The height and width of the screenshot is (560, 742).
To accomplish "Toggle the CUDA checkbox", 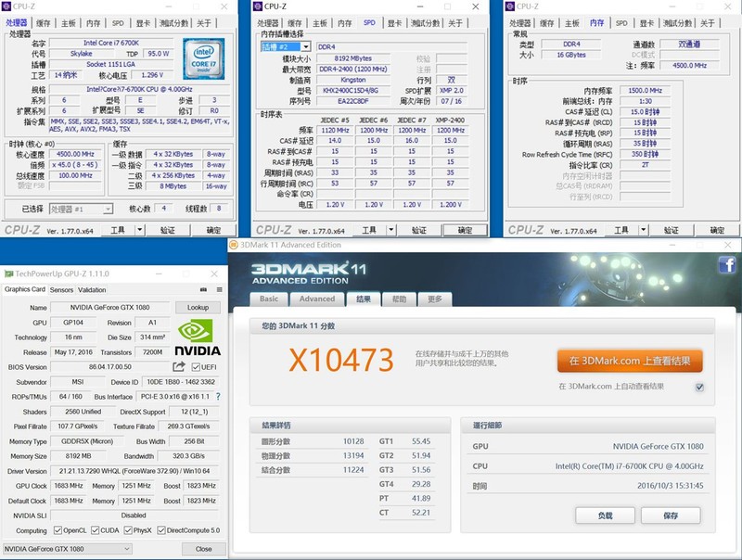I will 96,530.
